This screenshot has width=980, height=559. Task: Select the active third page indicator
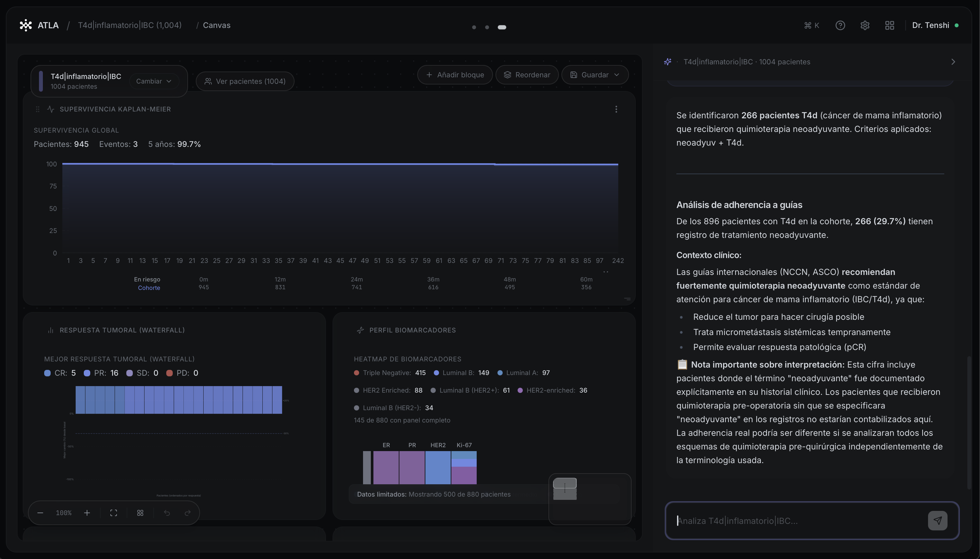pyautogui.click(x=502, y=27)
